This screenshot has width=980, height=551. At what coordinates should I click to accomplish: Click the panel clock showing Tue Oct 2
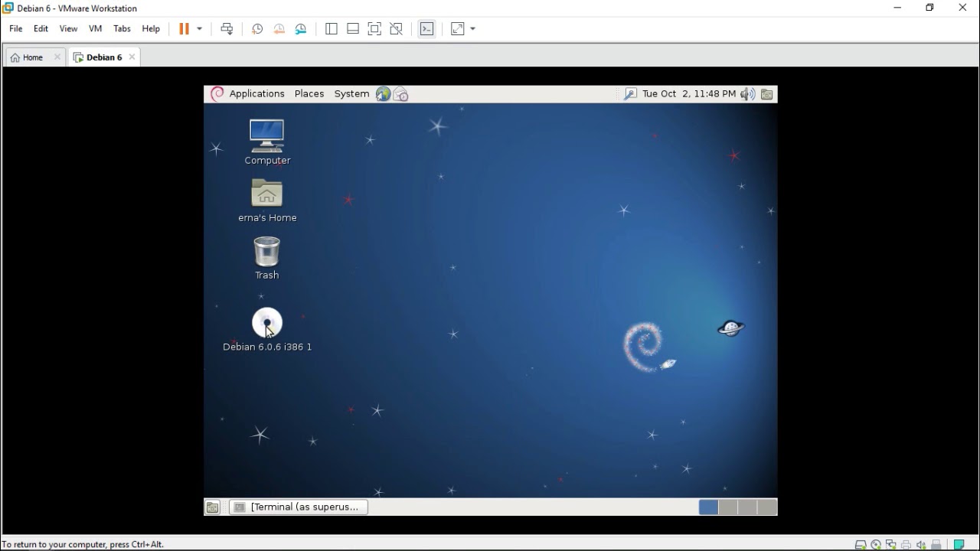click(x=689, y=94)
